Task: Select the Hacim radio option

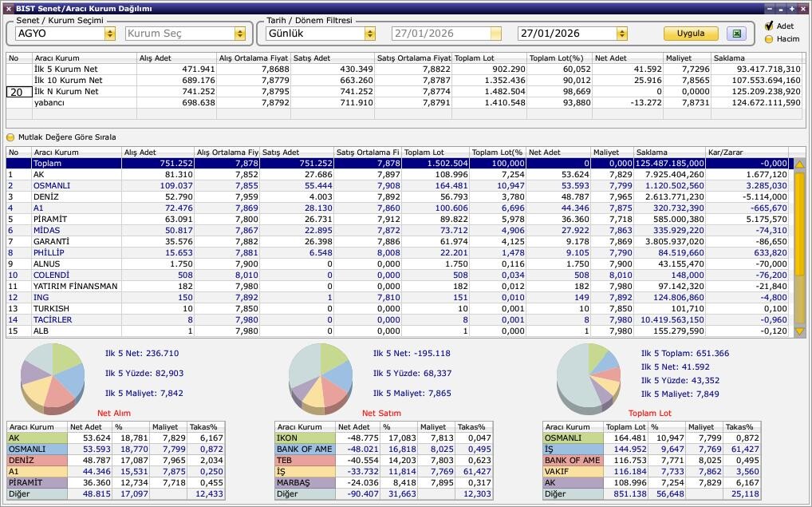Action: point(769,38)
